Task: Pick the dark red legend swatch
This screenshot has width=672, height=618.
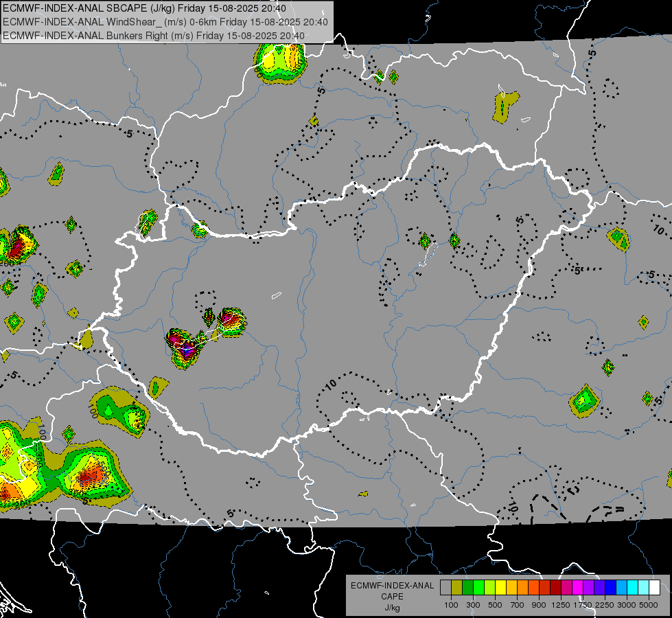Action: [555, 588]
